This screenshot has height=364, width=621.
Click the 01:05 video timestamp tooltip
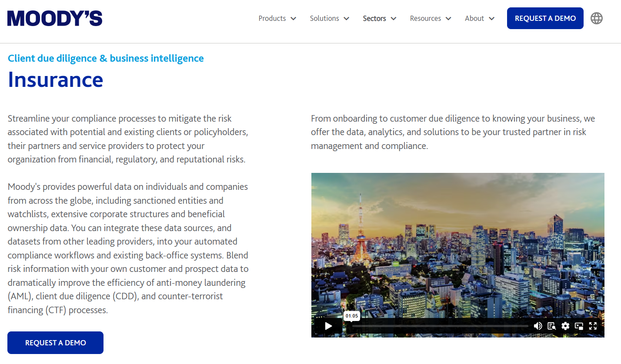click(x=352, y=316)
